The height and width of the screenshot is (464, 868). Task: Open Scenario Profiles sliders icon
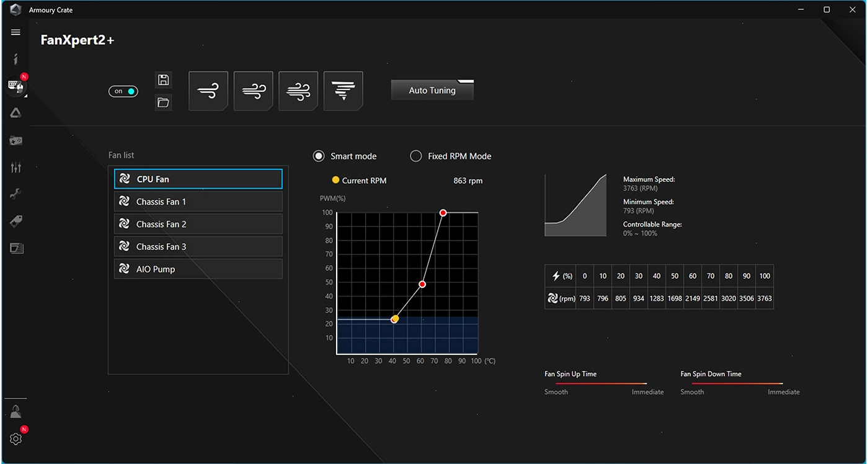[15, 167]
